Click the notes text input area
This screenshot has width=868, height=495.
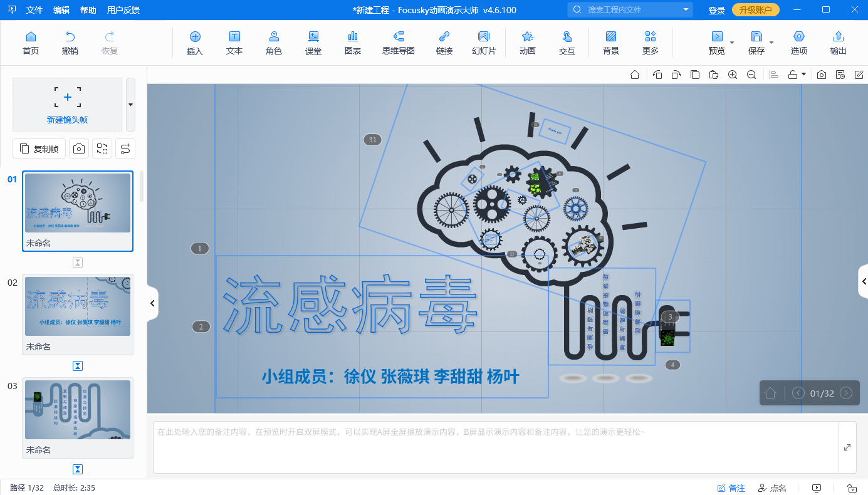pos(496,447)
